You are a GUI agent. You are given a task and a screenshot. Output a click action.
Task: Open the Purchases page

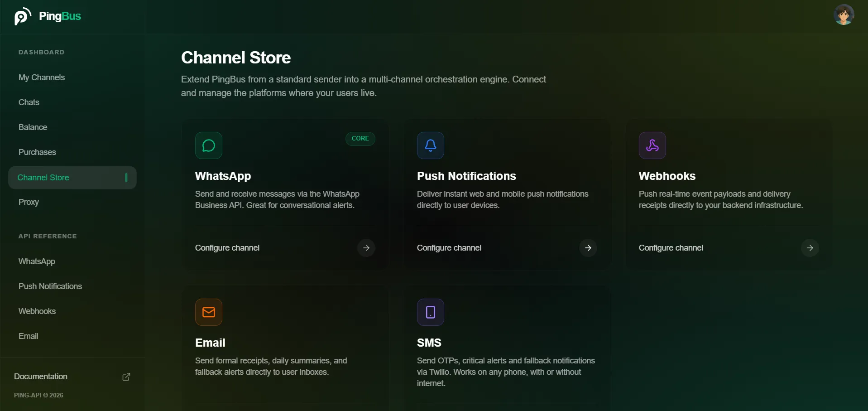click(x=37, y=152)
